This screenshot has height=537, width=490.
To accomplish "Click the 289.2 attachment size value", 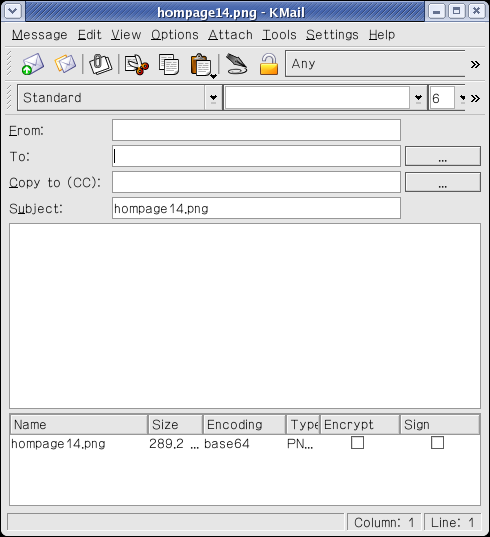I will (x=166, y=444).
